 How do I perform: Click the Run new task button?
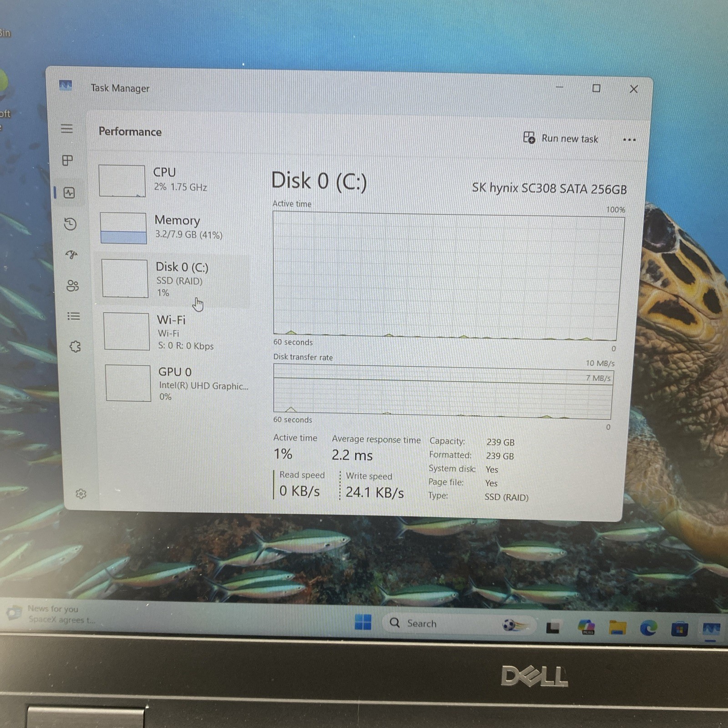point(561,138)
